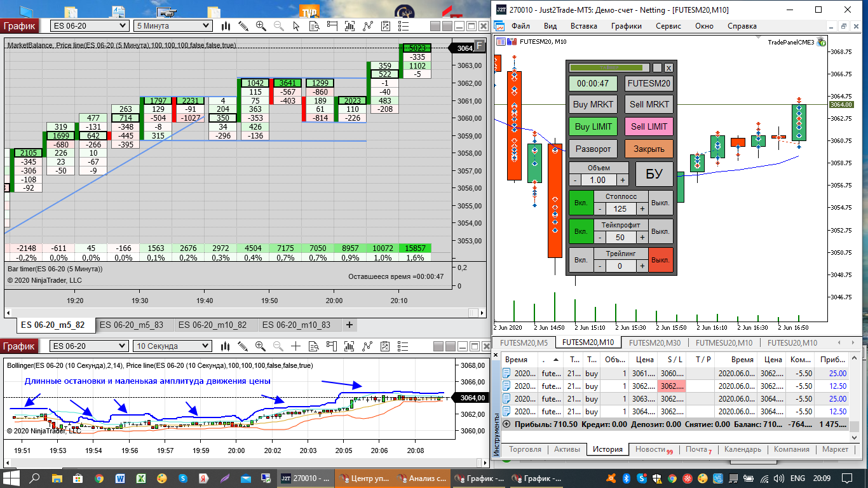Open the Новости tab in MT5 toolbox
Screen dimensions: 868x488
tap(653, 449)
